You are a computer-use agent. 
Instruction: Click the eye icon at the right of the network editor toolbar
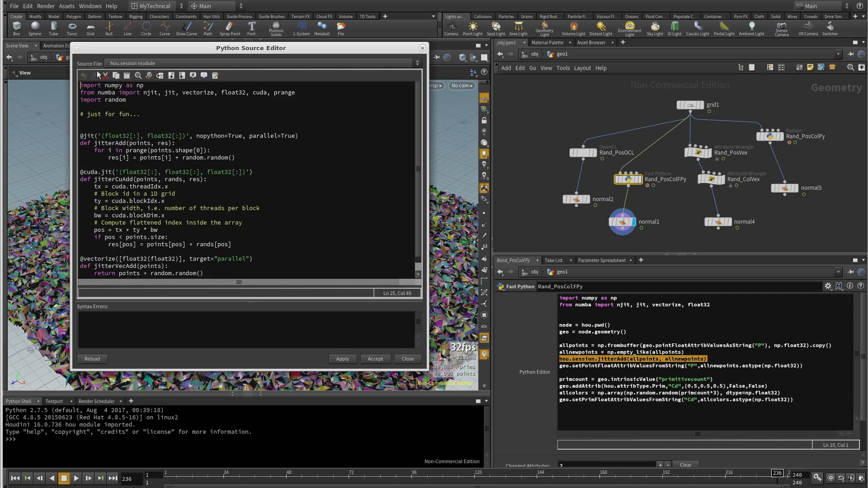tap(863, 67)
